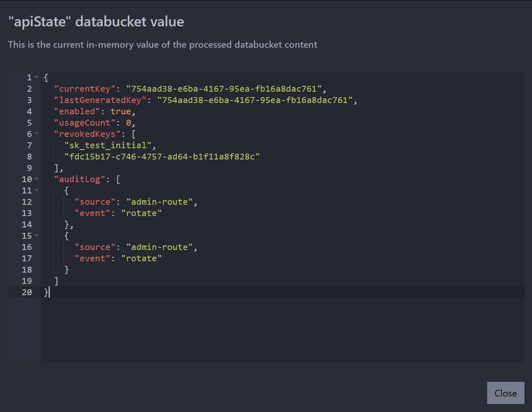The width and height of the screenshot is (532, 412).
Task: Click the "currentKey" property name
Action: (x=85, y=89)
